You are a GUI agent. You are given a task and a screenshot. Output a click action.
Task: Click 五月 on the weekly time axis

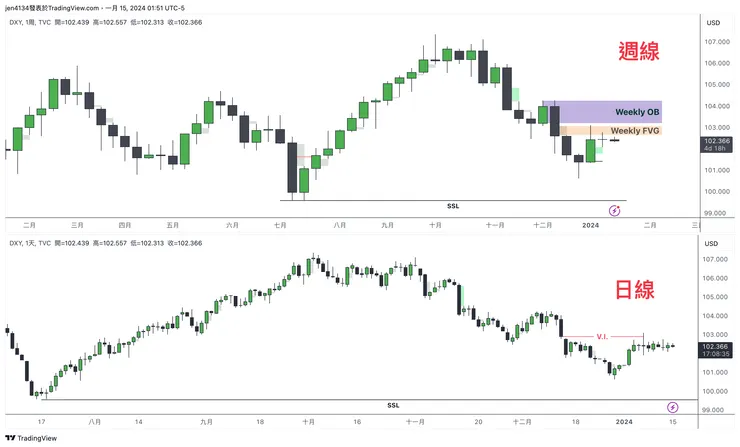173,225
